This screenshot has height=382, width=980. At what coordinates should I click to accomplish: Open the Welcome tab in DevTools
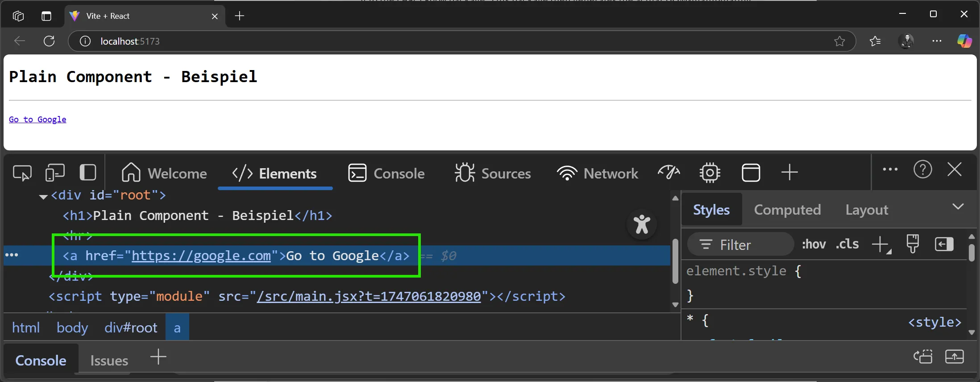164,173
